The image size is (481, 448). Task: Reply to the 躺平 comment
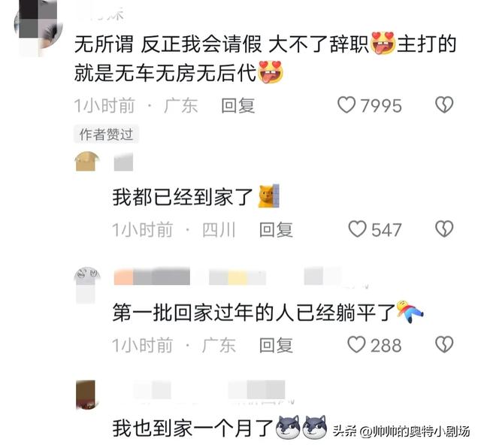[276, 345]
